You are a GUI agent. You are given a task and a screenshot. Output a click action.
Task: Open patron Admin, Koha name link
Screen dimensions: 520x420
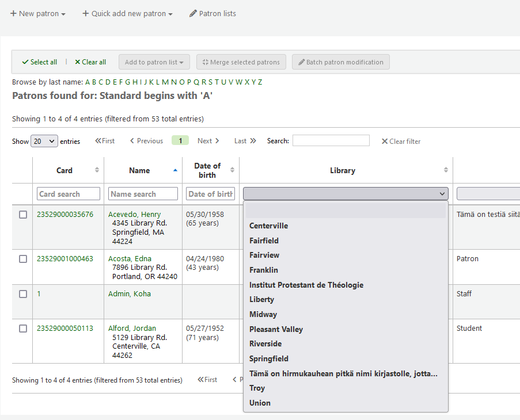coord(130,294)
